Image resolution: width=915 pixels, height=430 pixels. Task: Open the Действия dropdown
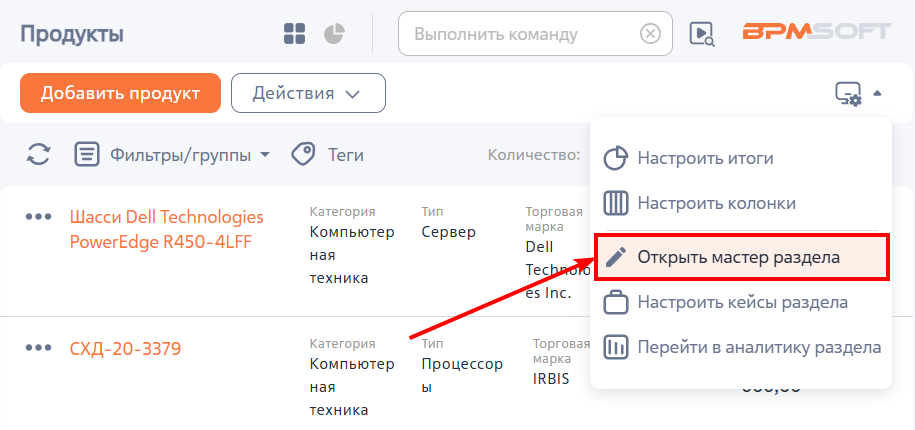click(x=308, y=93)
